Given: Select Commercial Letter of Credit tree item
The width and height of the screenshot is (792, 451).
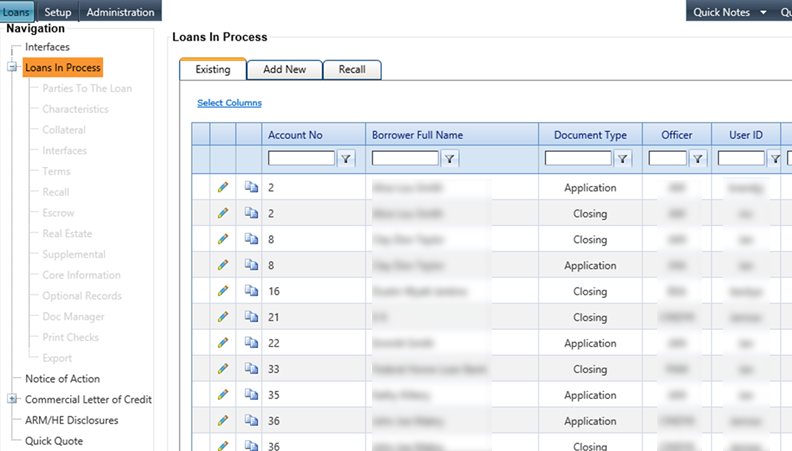Looking at the screenshot, I should pyautogui.click(x=88, y=399).
